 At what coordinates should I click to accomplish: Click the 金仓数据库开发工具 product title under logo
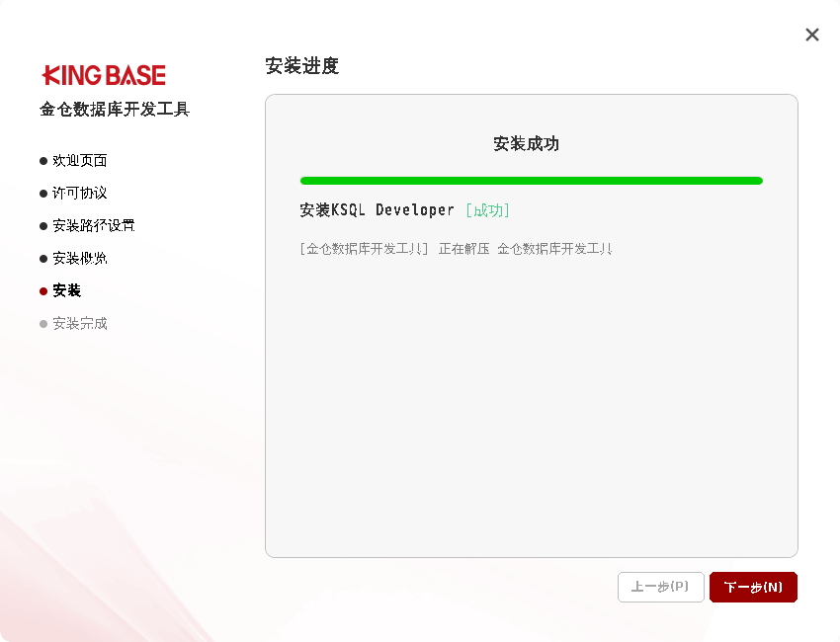115,110
